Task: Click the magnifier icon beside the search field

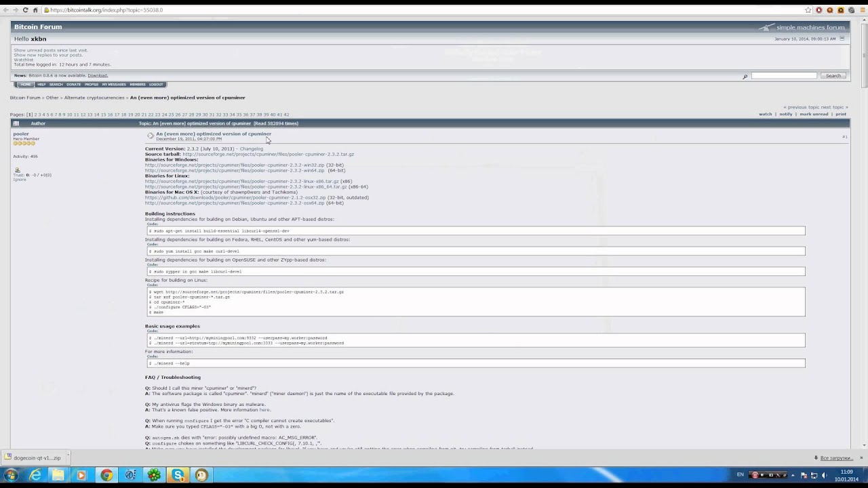Action: [745, 76]
